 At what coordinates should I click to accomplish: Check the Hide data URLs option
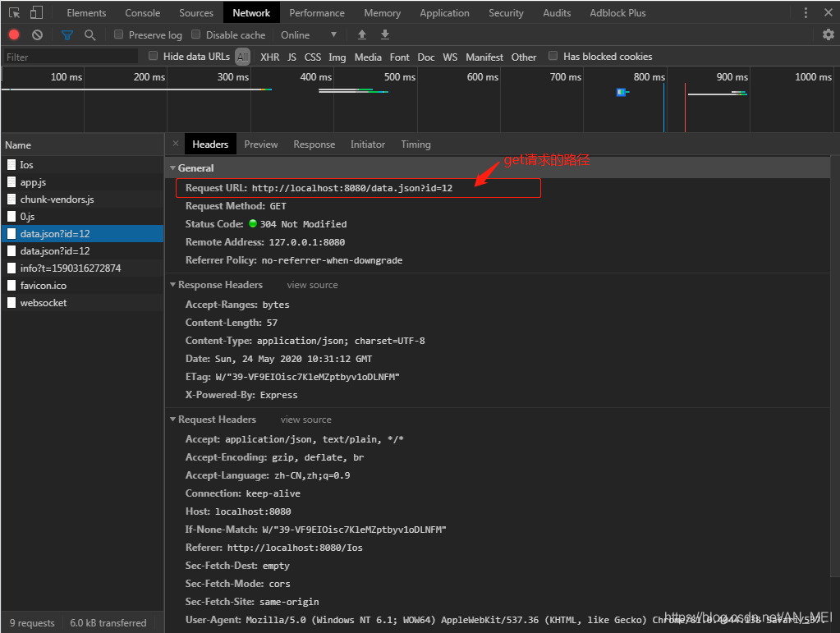154,56
